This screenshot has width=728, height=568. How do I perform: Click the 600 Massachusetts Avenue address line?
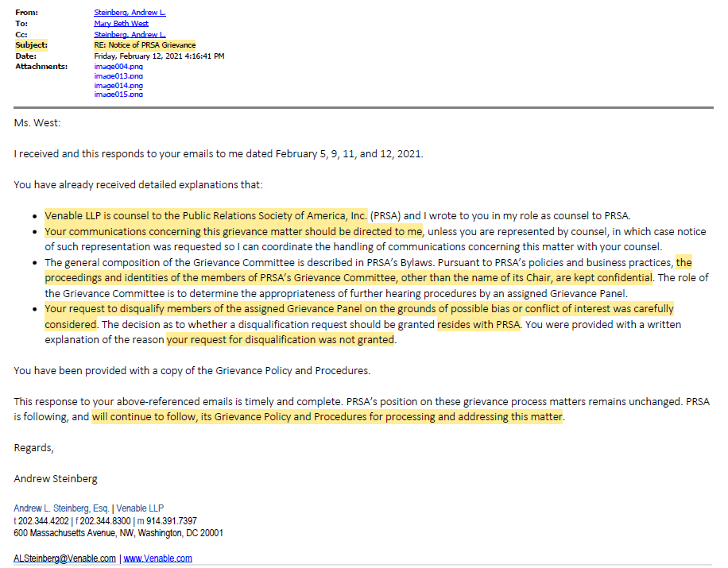(118, 533)
